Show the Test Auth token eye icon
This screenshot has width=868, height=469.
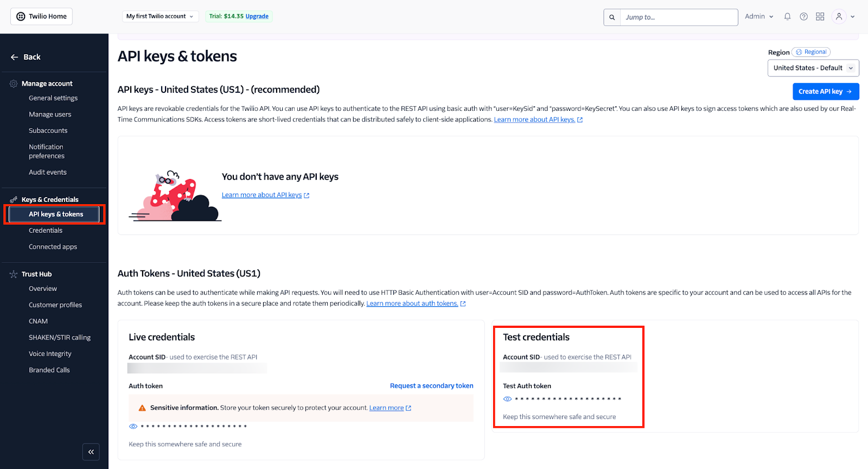click(507, 399)
